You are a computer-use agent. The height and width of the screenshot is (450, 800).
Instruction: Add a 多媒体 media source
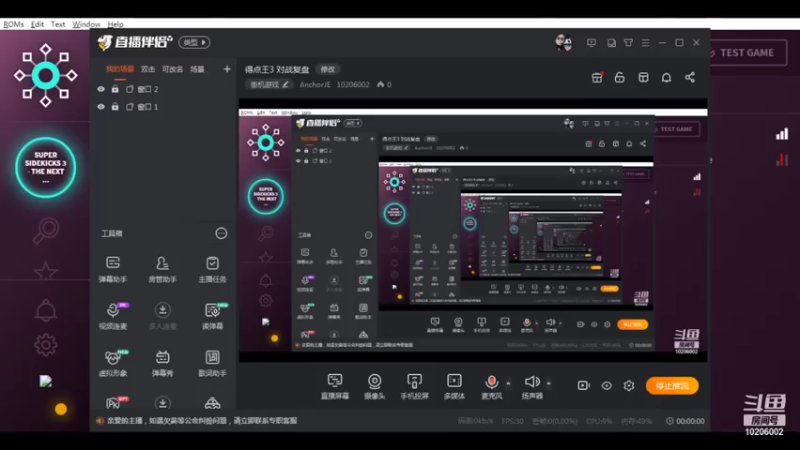pyautogui.click(x=454, y=386)
